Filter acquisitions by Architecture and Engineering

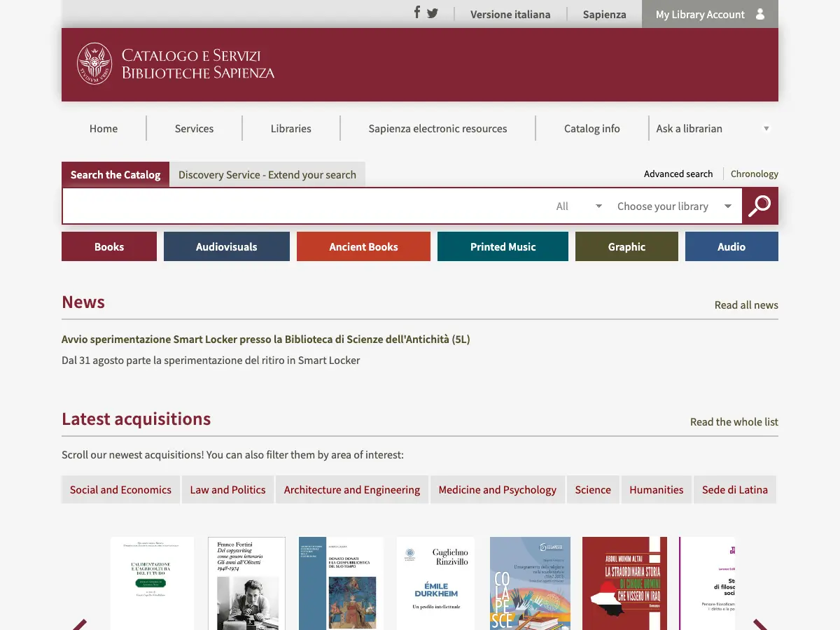(352, 490)
